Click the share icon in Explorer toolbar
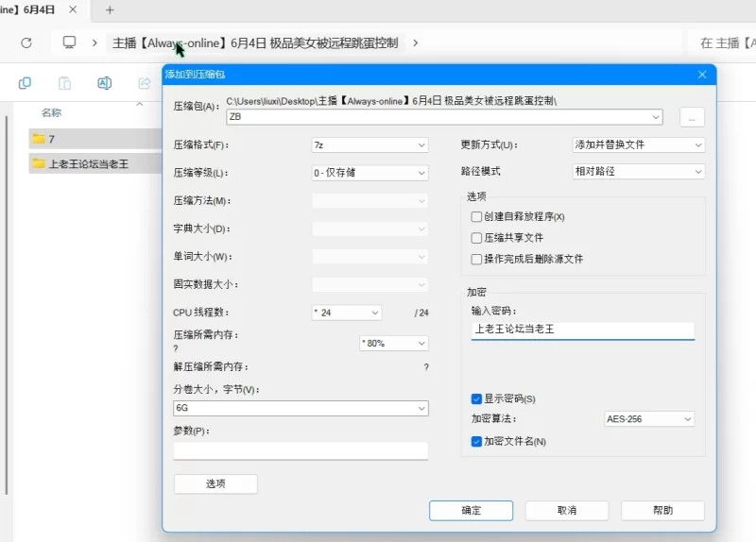The image size is (756, 542). click(145, 83)
